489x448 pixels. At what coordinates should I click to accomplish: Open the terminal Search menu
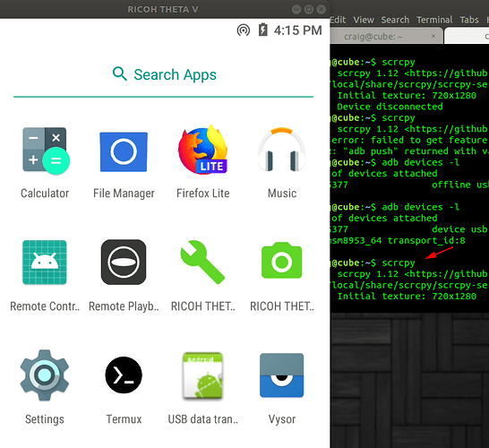point(395,20)
